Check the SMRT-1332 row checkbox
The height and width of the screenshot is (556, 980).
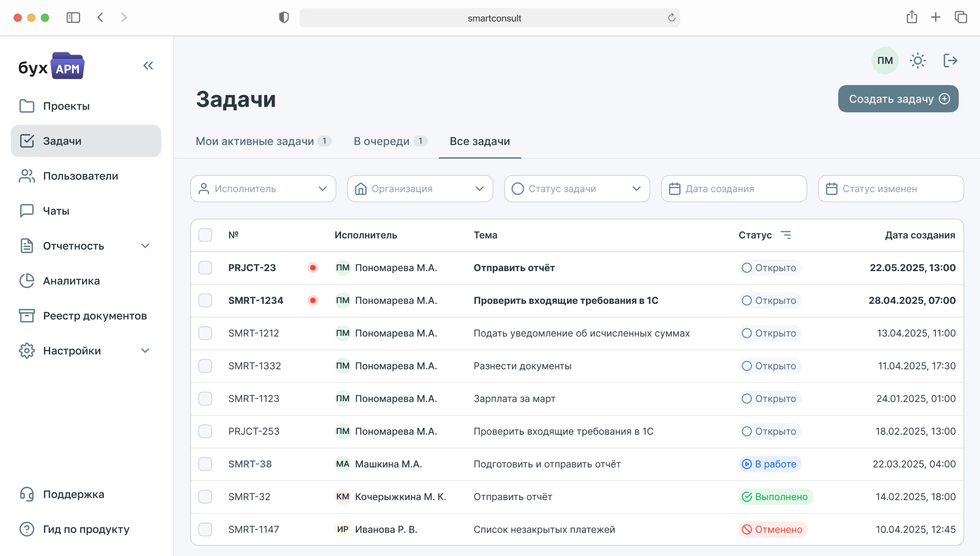[205, 366]
